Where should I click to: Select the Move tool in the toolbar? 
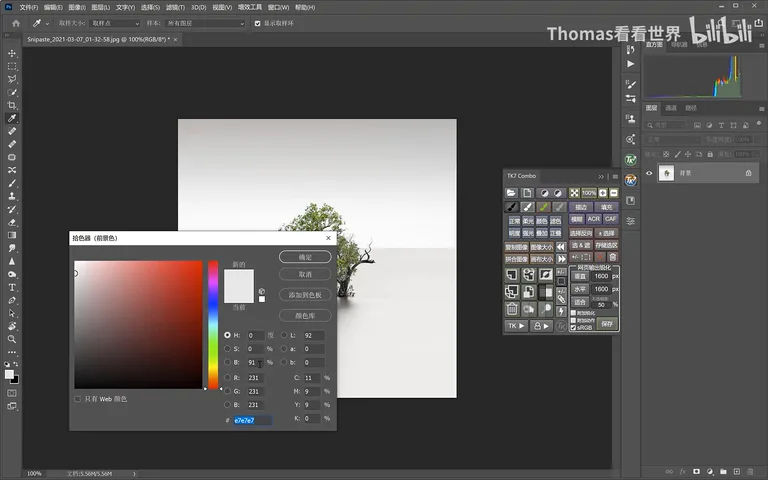pos(12,53)
